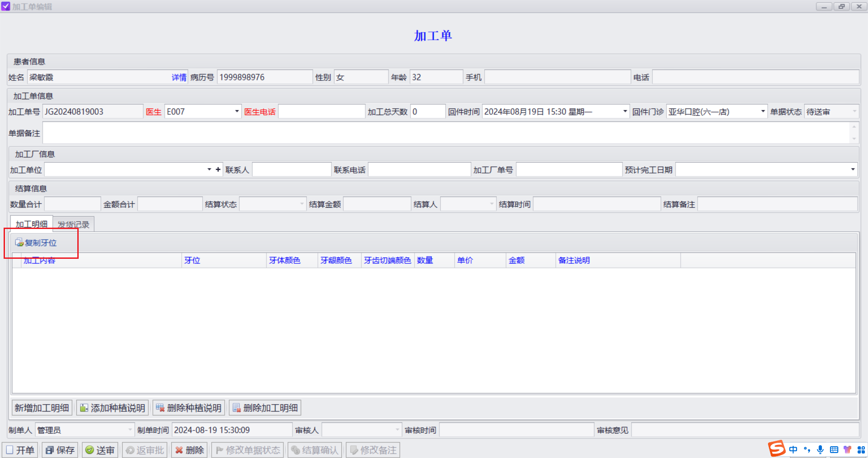
Task: Toggle Sogou punctuation mode icon
Action: tap(807, 449)
